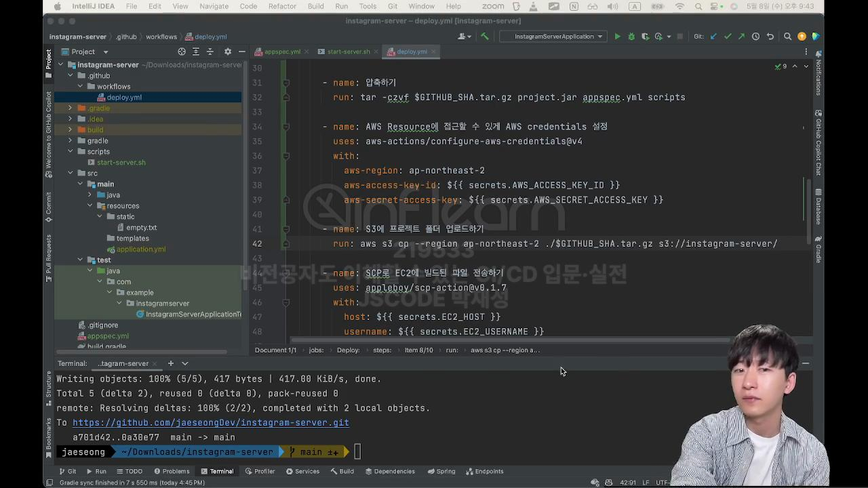Add a new terminal tab with plus
The height and width of the screenshot is (488, 868).
[x=171, y=363]
